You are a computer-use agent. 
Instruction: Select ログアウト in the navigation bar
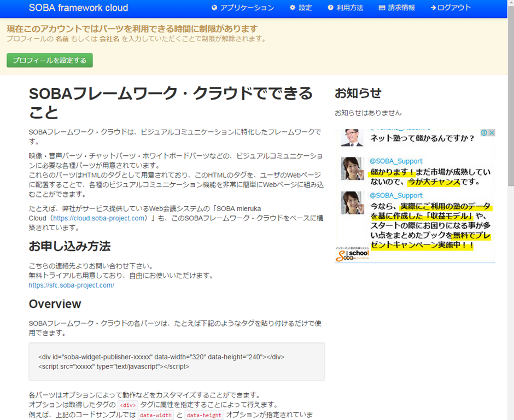click(451, 8)
